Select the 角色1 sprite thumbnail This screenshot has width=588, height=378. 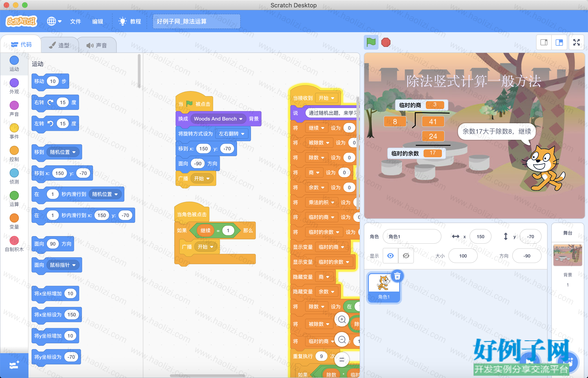pyautogui.click(x=384, y=288)
